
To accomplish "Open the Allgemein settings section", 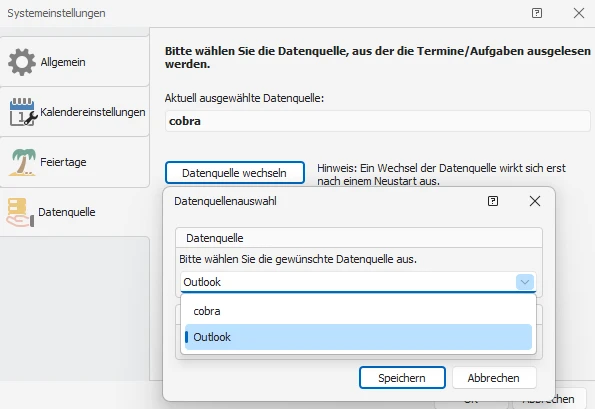I will pos(75,62).
